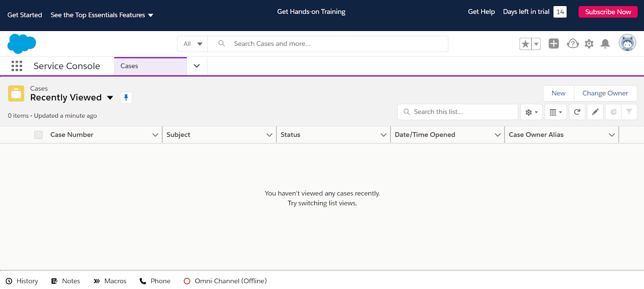
Task: Open the History utility bar item
Action: point(22,281)
